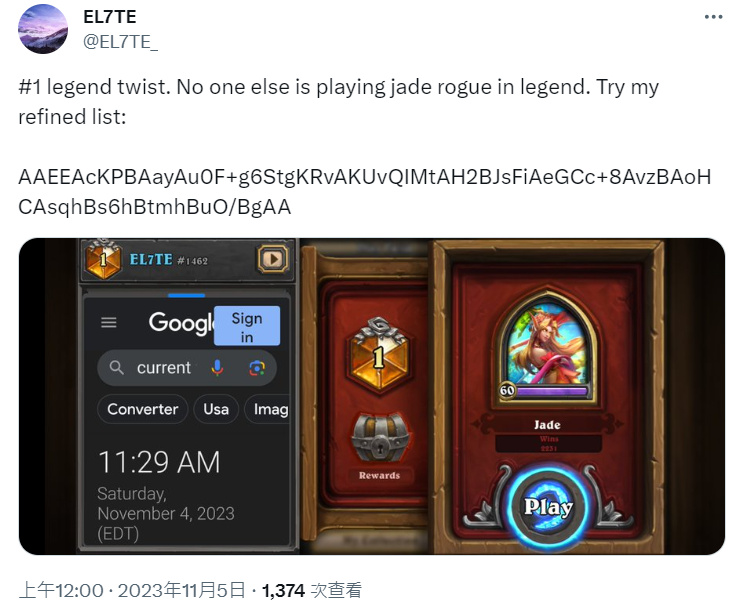741x610 pixels.
Task: Click the blue Play button
Action: pyautogui.click(x=548, y=507)
